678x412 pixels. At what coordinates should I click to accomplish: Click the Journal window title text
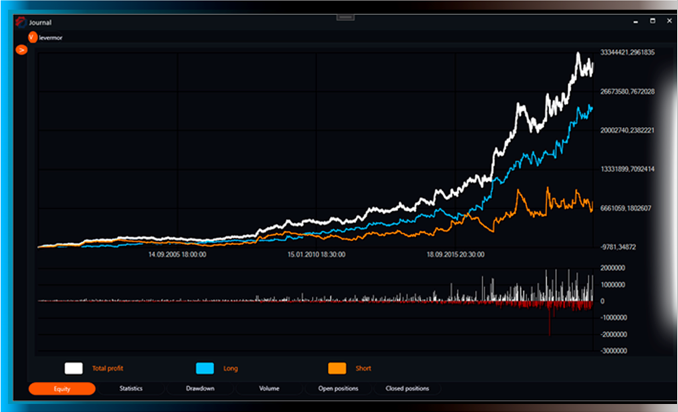40,22
